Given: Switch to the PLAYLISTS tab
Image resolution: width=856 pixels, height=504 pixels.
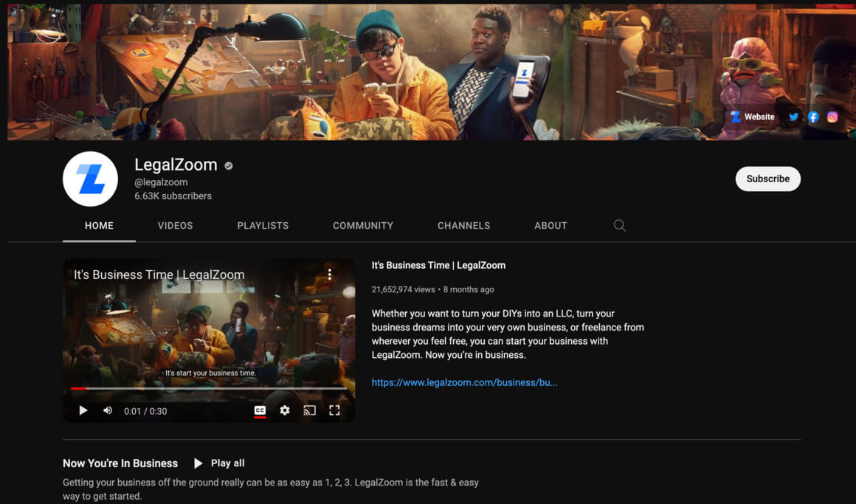Looking at the screenshot, I should pyautogui.click(x=263, y=226).
